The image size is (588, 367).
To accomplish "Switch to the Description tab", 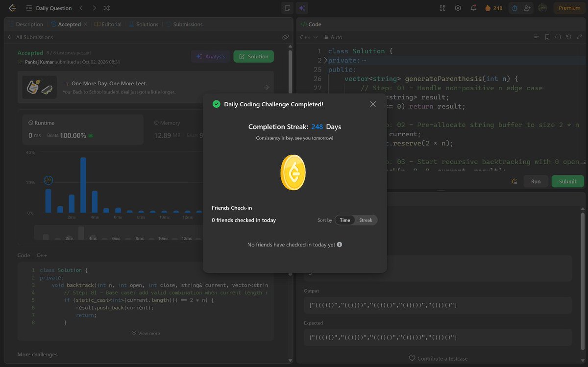I will (26, 24).
